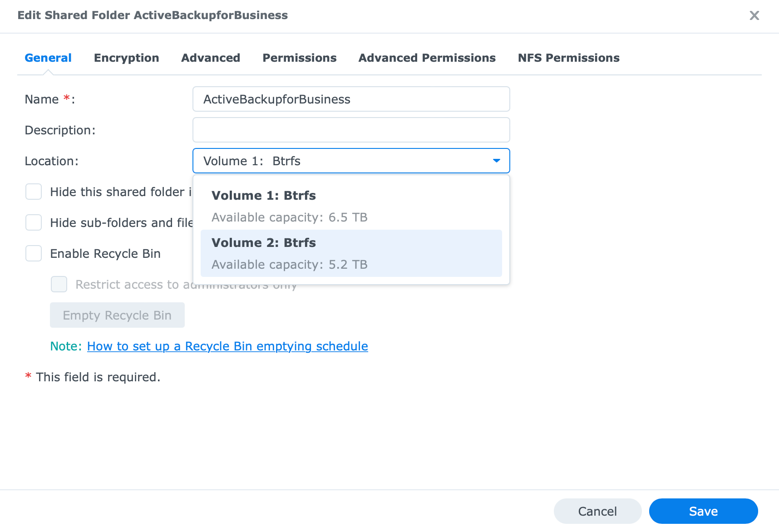Click the Empty Recycle Bin button

[x=117, y=315]
